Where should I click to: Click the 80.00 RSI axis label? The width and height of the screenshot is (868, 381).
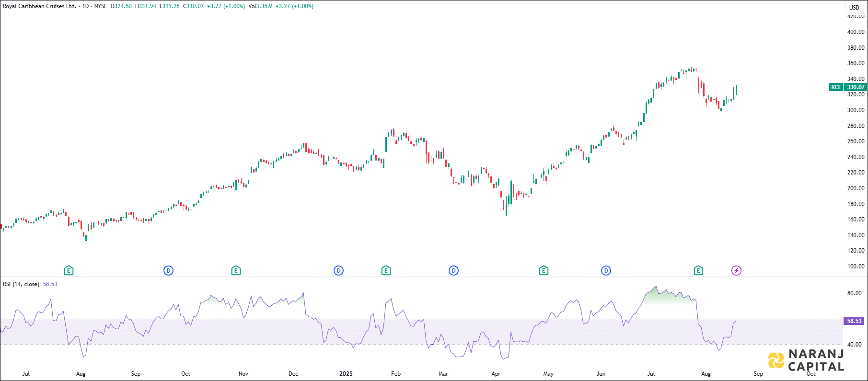(854, 293)
